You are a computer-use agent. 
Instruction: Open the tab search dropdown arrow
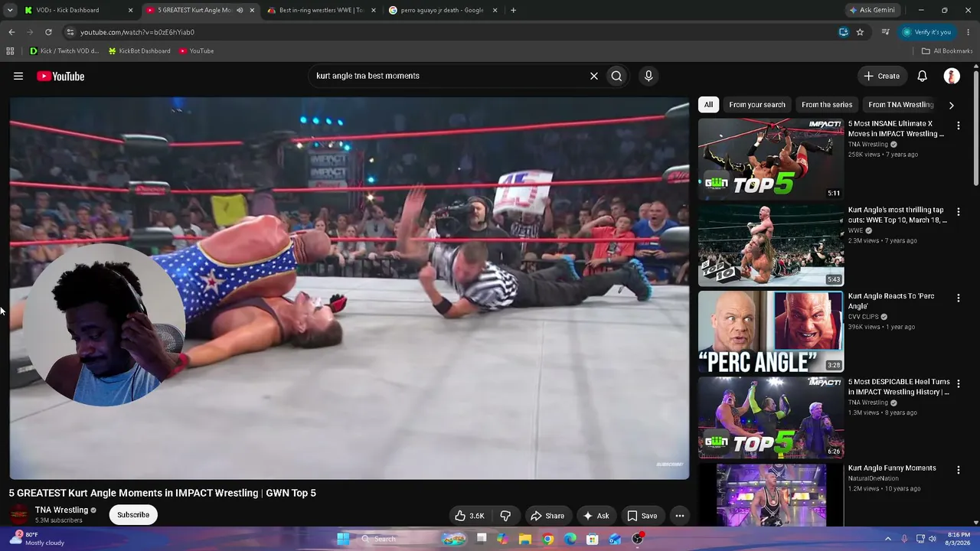[x=11, y=11]
